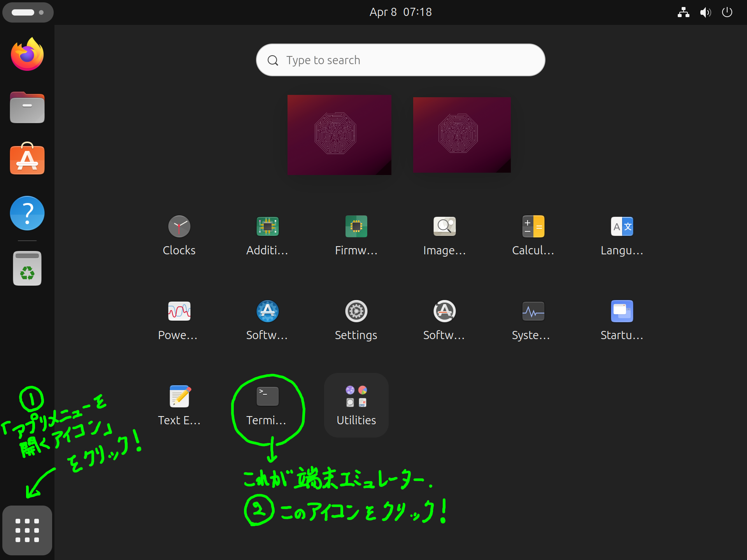
Task: Toggle the Show Apps grid button
Action: pyautogui.click(x=27, y=530)
